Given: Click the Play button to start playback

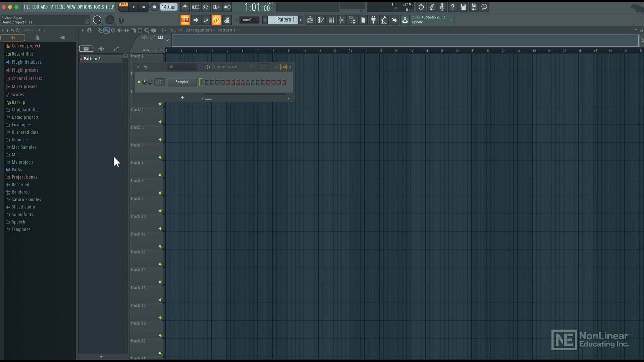Looking at the screenshot, I should pos(133,7).
